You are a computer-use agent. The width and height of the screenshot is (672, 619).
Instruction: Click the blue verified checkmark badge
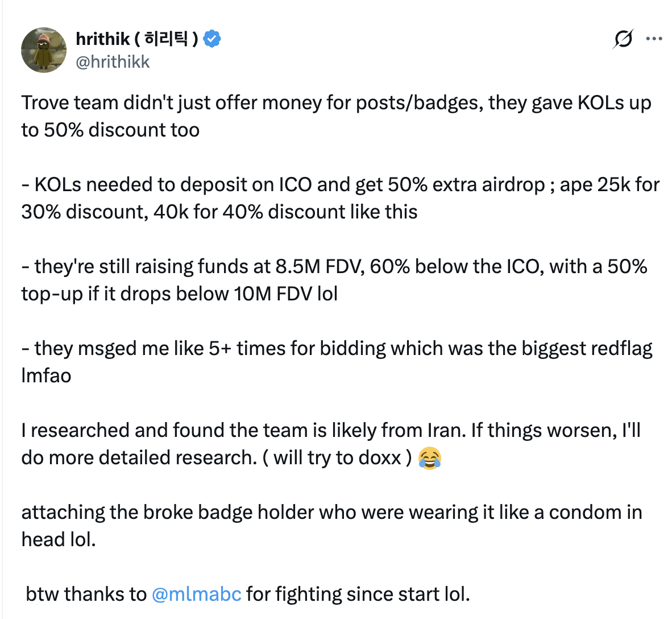[212, 39]
